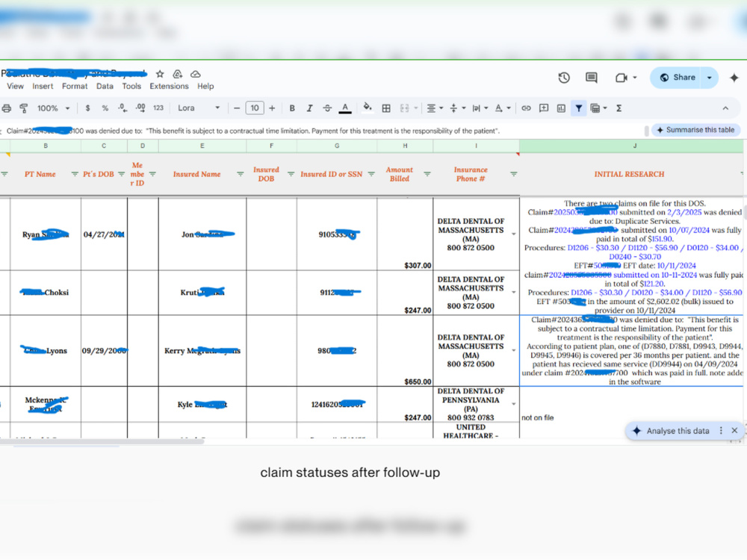Dismiss the Analyse this data chip
The image size is (747, 560).
(x=734, y=431)
